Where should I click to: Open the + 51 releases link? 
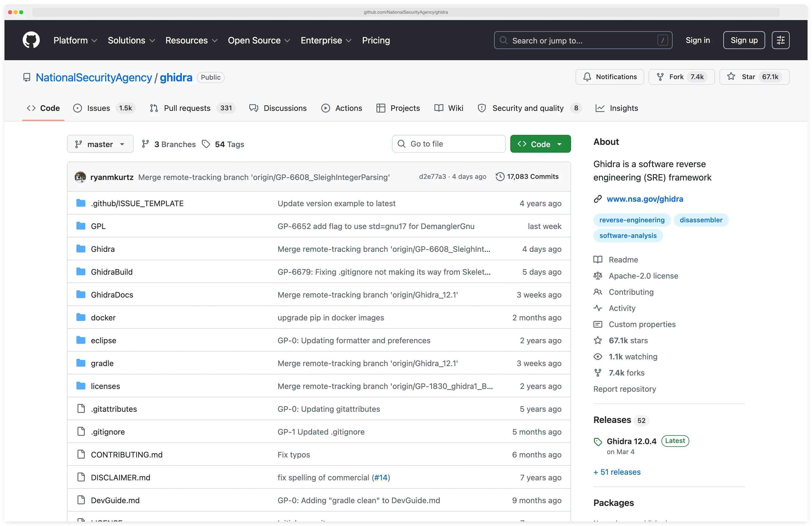(617, 472)
